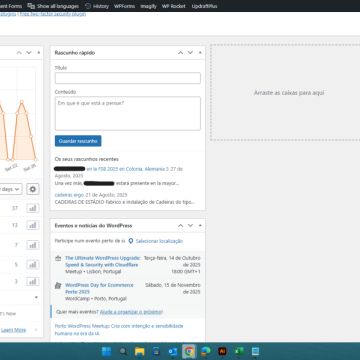360x360 pixels.
Task: Click the stats value 13
Action: click(15, 225)
